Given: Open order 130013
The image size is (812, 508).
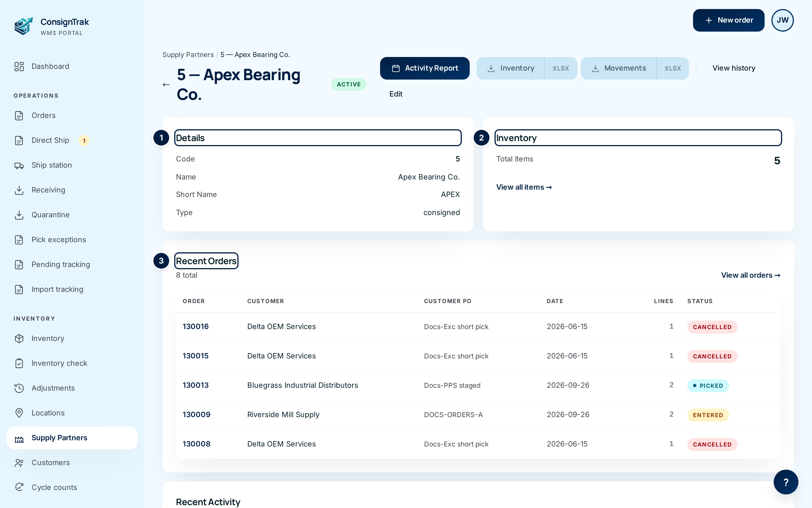Looking at the screenshot, I should [196, 385].
